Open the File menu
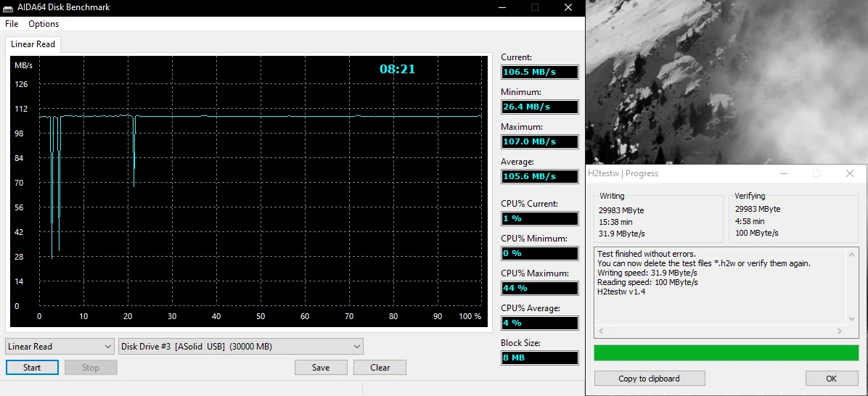This screenshot has width=868, height=396. point(12,24)
